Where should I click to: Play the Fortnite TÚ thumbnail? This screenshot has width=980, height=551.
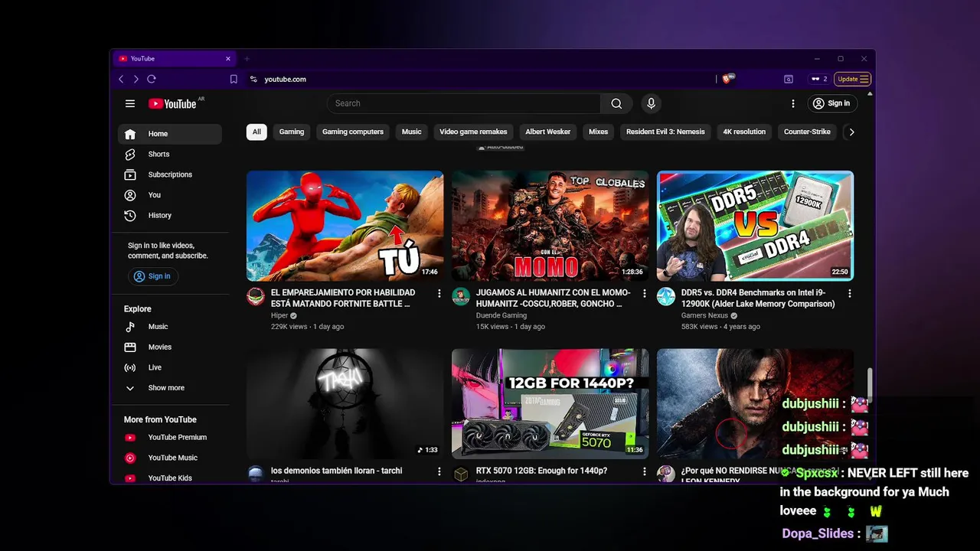pyautogui.click(x=345, y=226)
